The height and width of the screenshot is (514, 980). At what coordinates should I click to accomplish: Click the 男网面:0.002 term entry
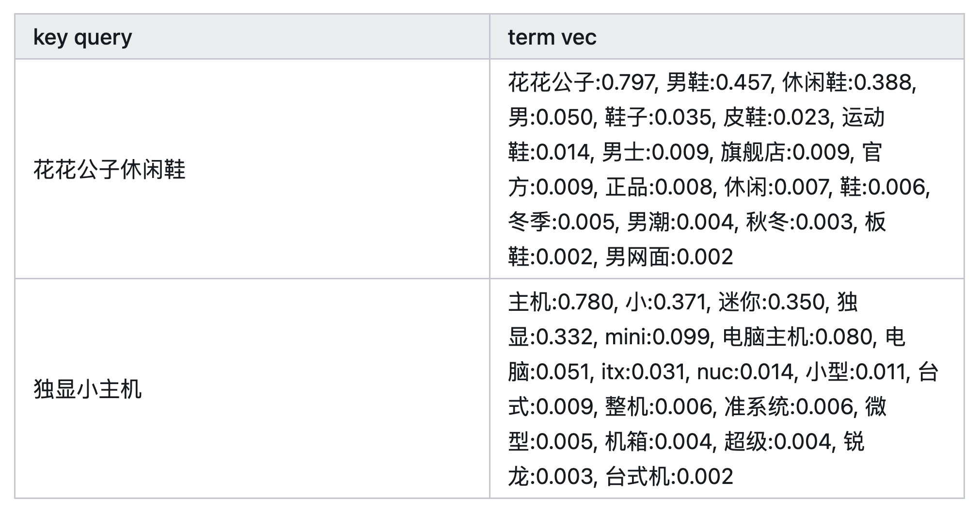[669, 257]
